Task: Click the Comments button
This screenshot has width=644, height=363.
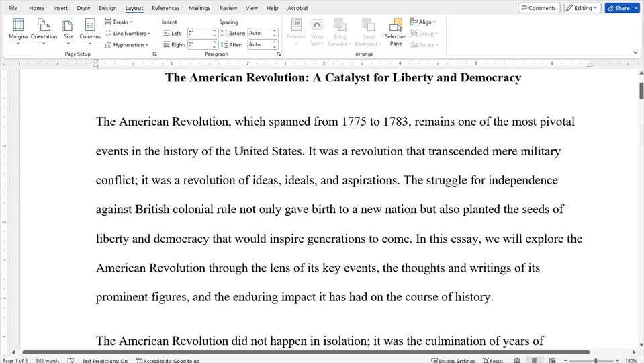Action: point(539,8)
